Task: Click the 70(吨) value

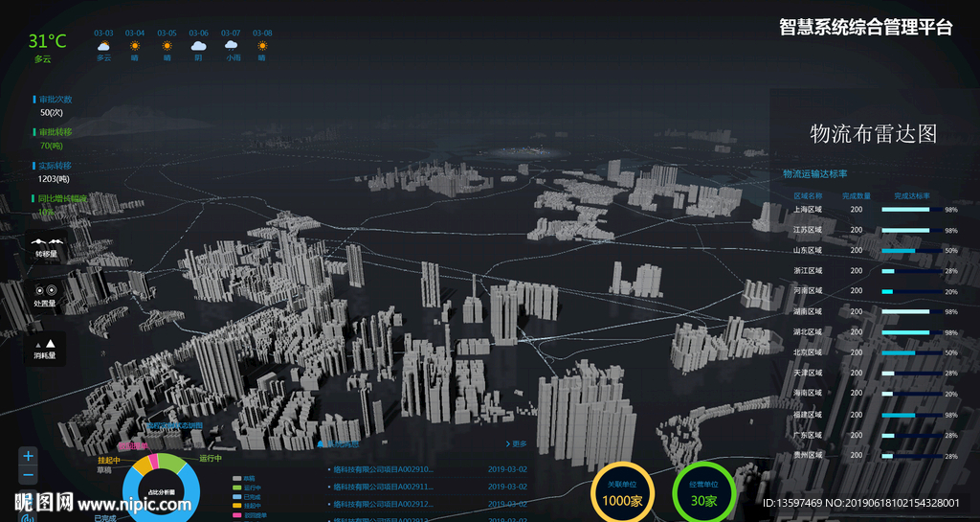Action: (x=52, y=146)
